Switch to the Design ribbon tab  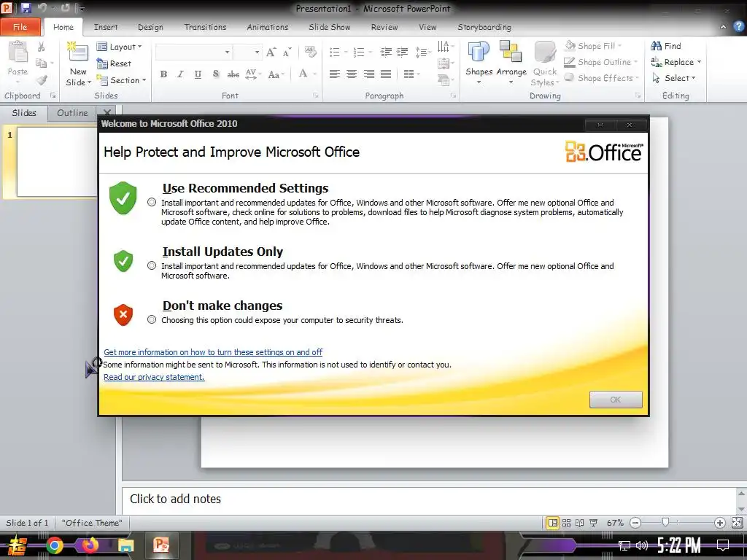(150, 27)
